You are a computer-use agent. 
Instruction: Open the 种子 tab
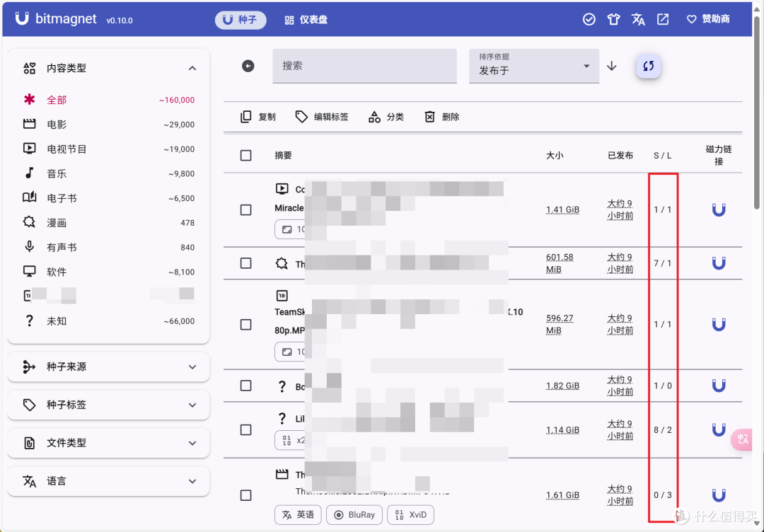click(241, 20)
